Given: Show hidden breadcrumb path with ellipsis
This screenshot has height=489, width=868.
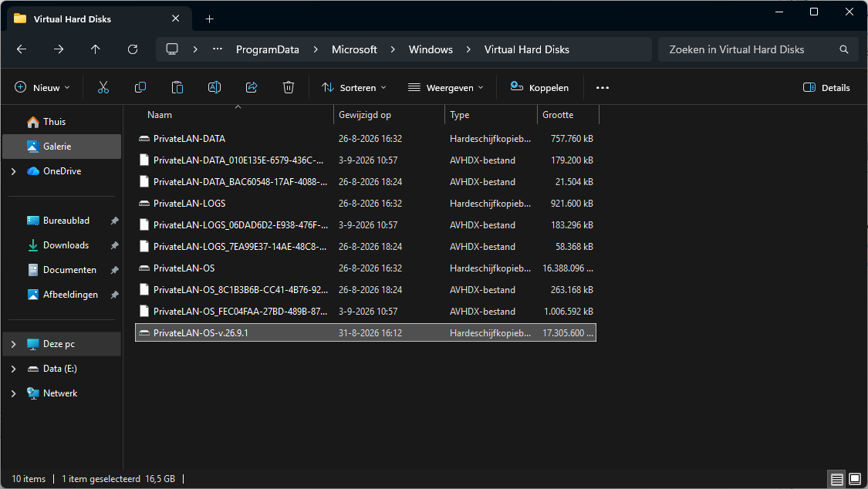Looking at the screenshot, I should click(218, 49).
